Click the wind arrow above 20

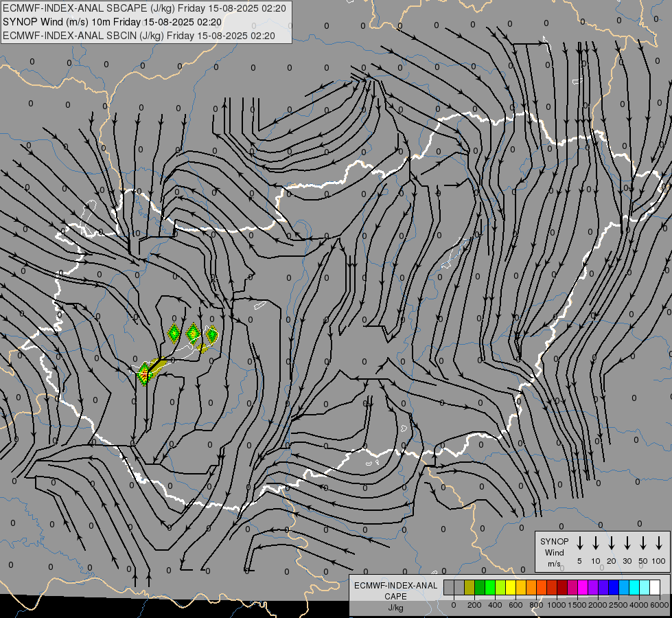(611, 543)
